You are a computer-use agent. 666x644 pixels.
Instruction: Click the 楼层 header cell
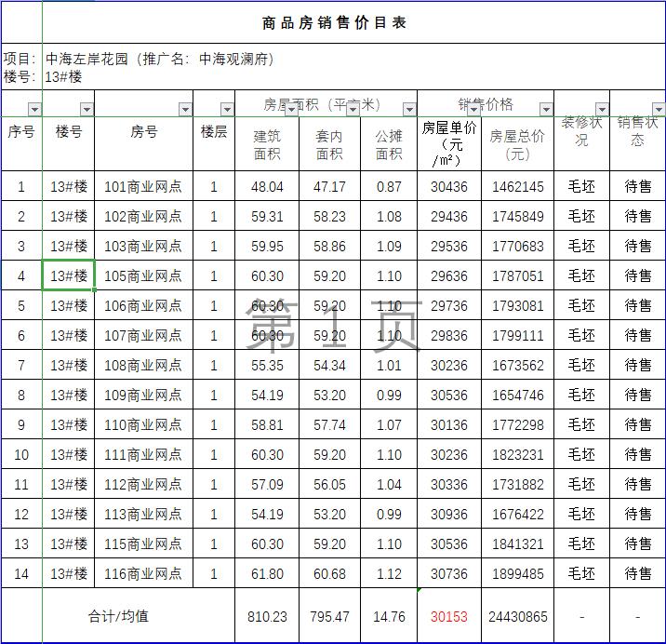[x=214, y=132]
